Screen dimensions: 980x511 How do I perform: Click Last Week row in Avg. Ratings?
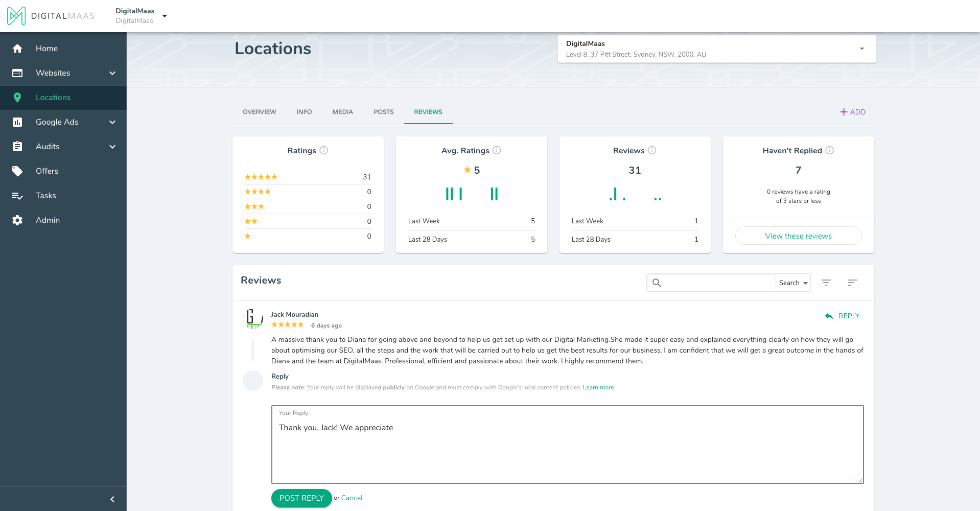pos(472,221)
